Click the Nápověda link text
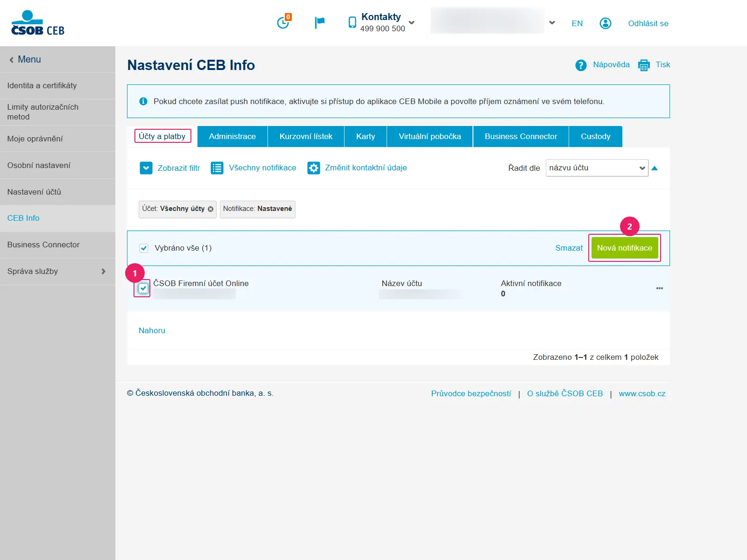Image resolution: width=747 pixels, height=560 pixels. click(x=611, y=65)
